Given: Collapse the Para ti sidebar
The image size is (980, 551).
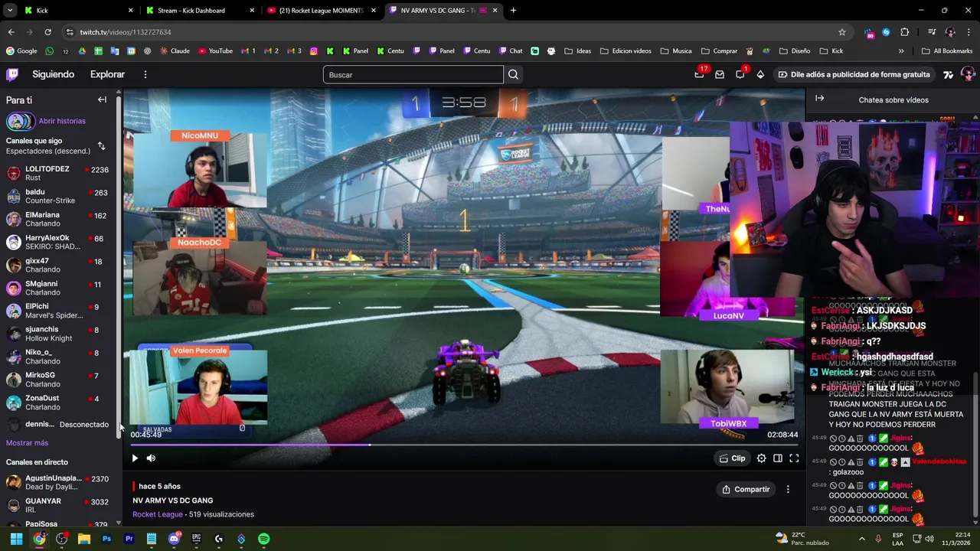Looking at the screenshot, I should pyautogui.click(x=102, y=99).
